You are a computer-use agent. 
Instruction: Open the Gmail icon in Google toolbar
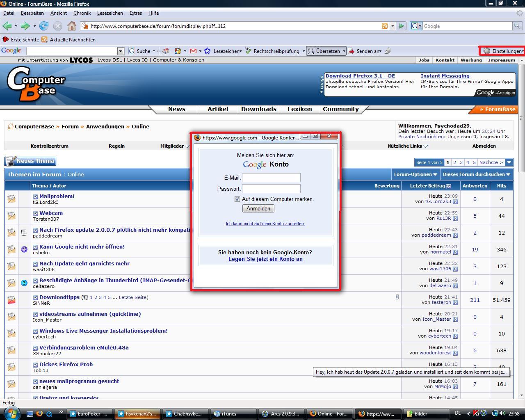pos(193,51)
